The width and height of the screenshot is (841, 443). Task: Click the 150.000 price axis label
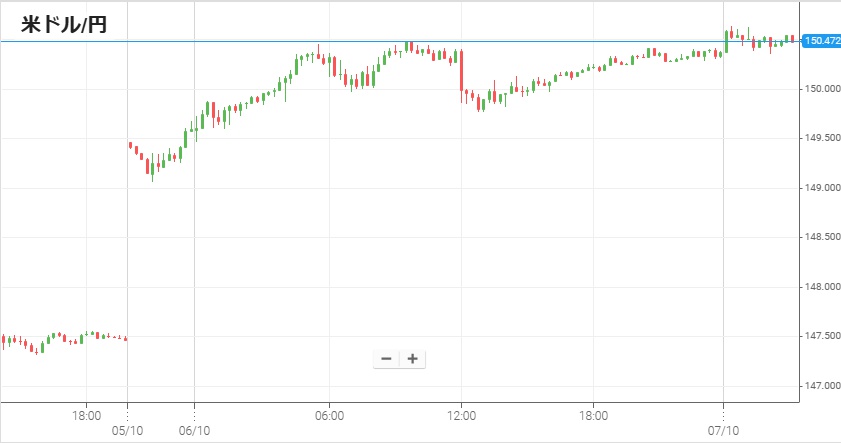click(x=820, y=90)
